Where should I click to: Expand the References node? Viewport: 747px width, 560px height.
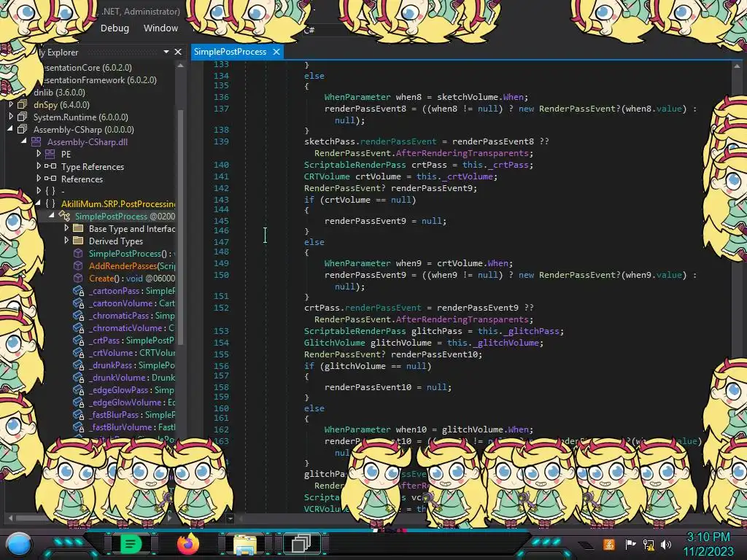(x=39, y=179)
